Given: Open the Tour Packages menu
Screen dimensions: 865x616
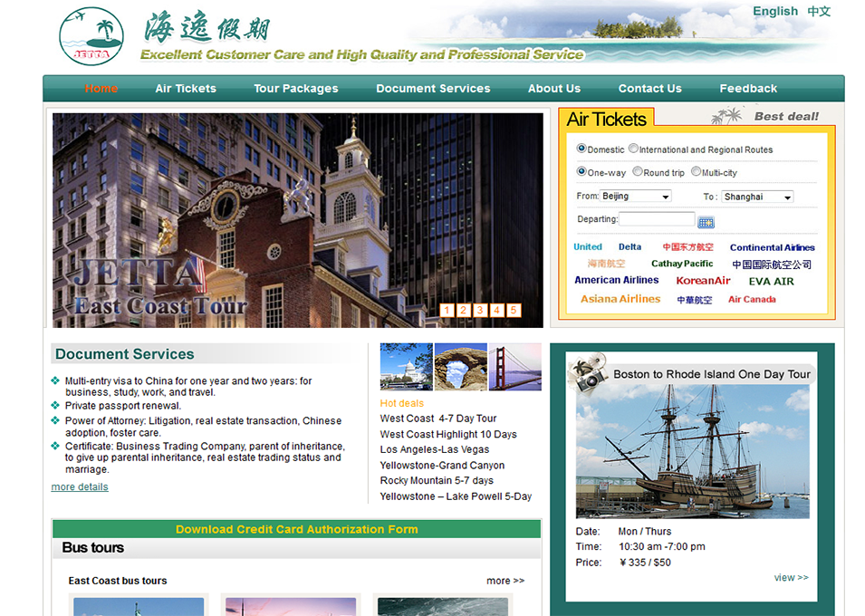Looking at the screenshot, I should coord(295,88).
